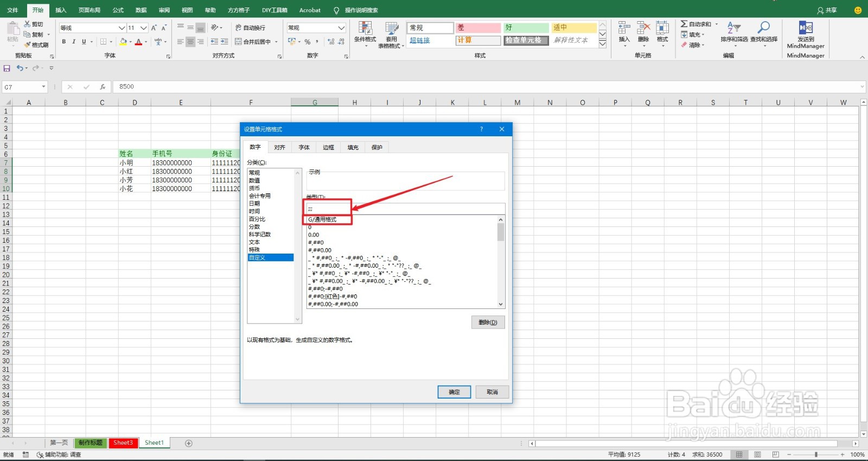Open the 页面布局 ribbon tab
The width and height of the screenshot is (868, 461).
[x=90, y=10]
